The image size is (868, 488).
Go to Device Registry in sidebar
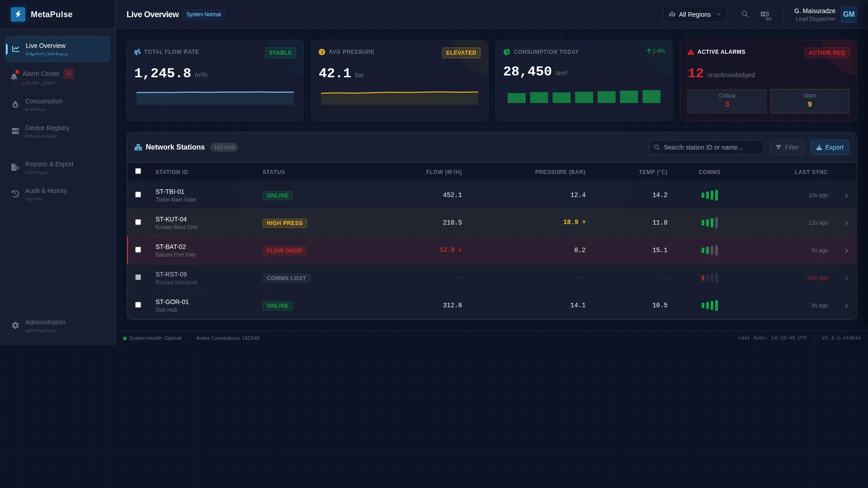coord(57,131)
